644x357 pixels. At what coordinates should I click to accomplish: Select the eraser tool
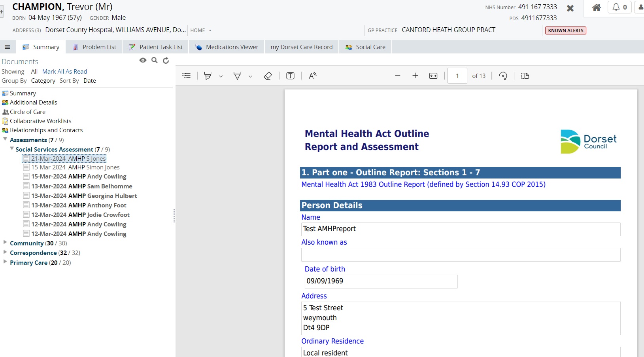pos(268,76)
